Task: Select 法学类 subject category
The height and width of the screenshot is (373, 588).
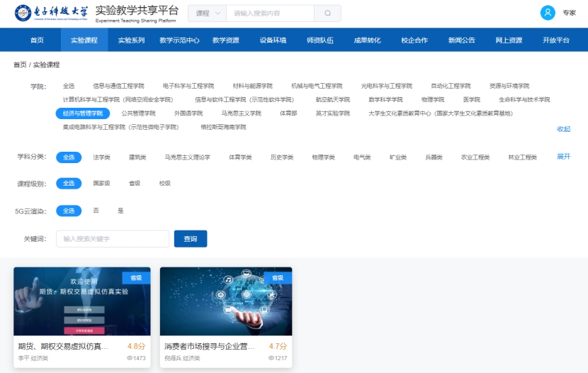Action: (x=101, y=157)
